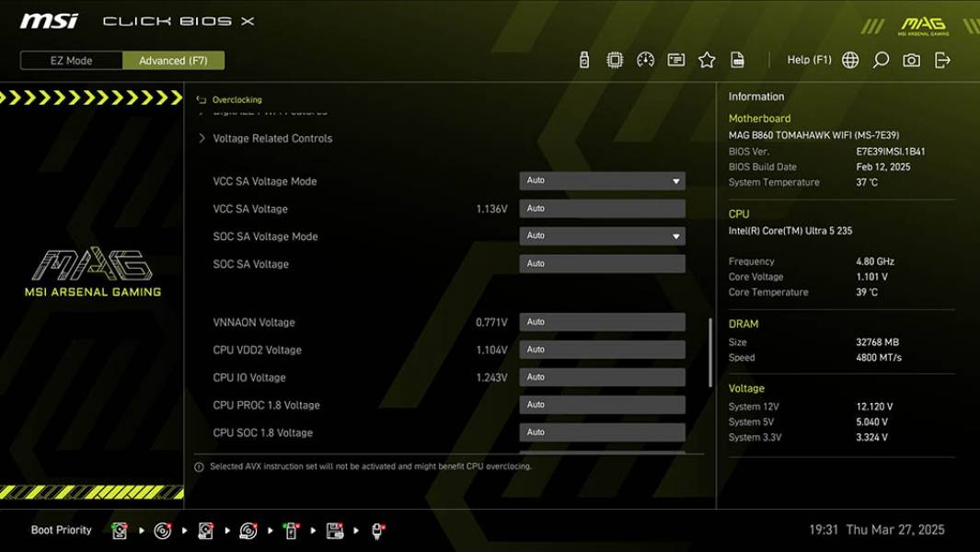The height and width of the screenshot is (552, 980).
Task: Click the Overclocking breadcrumb label
Action: (x=236, y=100)
